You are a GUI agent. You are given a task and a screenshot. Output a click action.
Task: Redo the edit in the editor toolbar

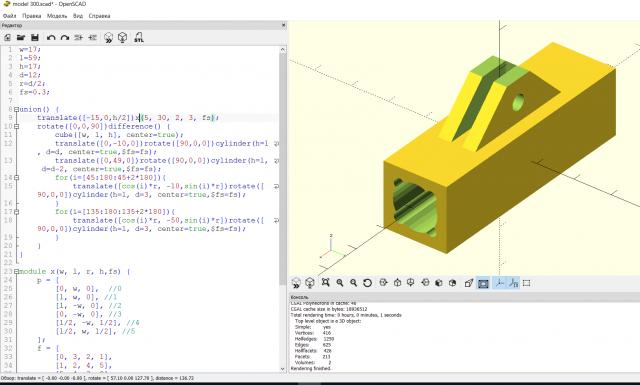[x=65, y=38]
